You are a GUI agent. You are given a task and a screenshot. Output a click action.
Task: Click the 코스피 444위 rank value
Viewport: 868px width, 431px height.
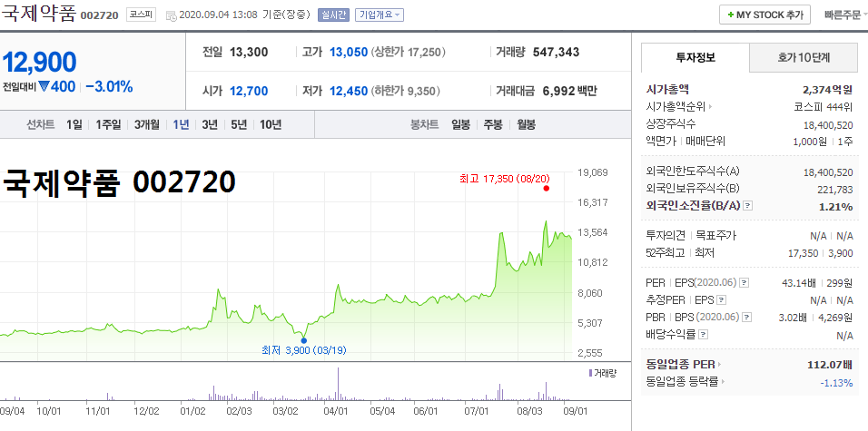coord(824,107)
